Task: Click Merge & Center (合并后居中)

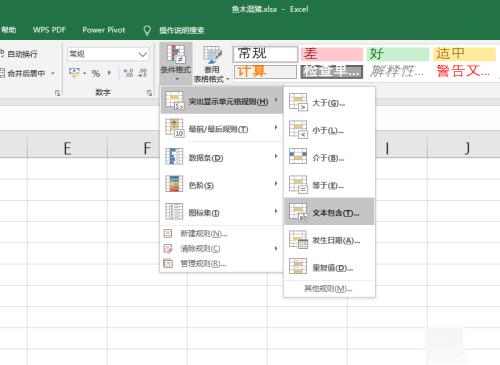Action: 22,73
